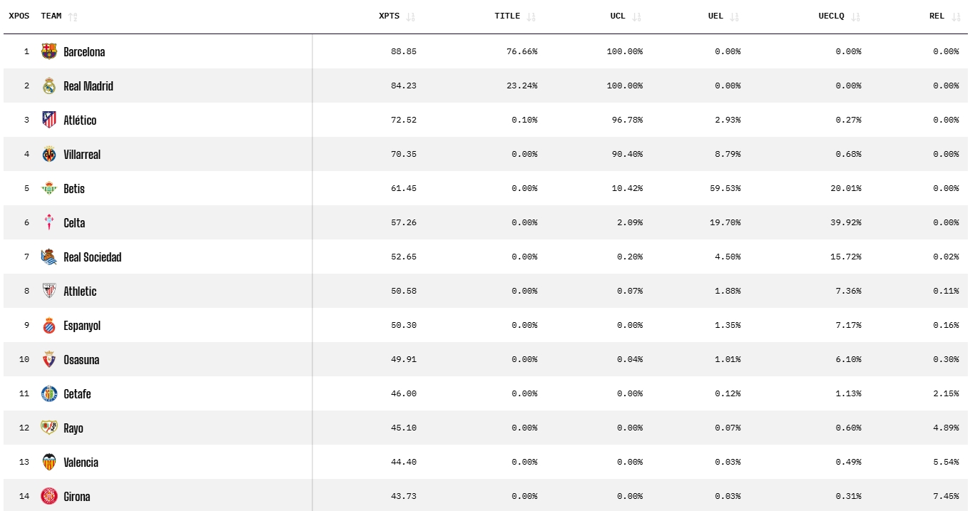Click the Valencia bat crest icon
980x511 pixels.
tap(49, 462)
